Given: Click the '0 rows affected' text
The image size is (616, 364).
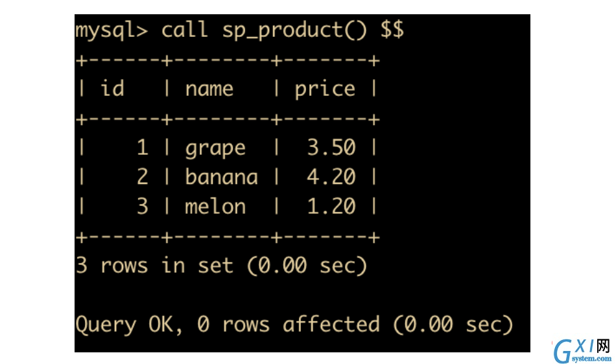Looking at the screenshot, I should (x=289, y=324).
